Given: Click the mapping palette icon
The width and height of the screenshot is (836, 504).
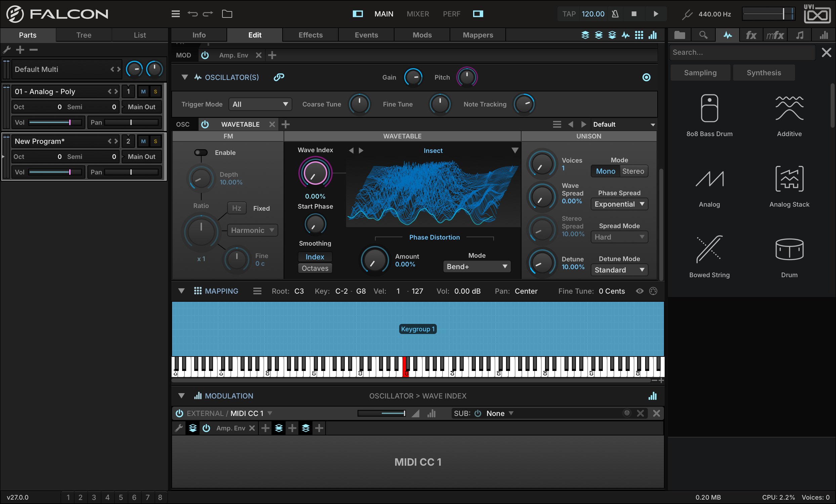Looking at the screenshot, I should [x=653, y=291].
